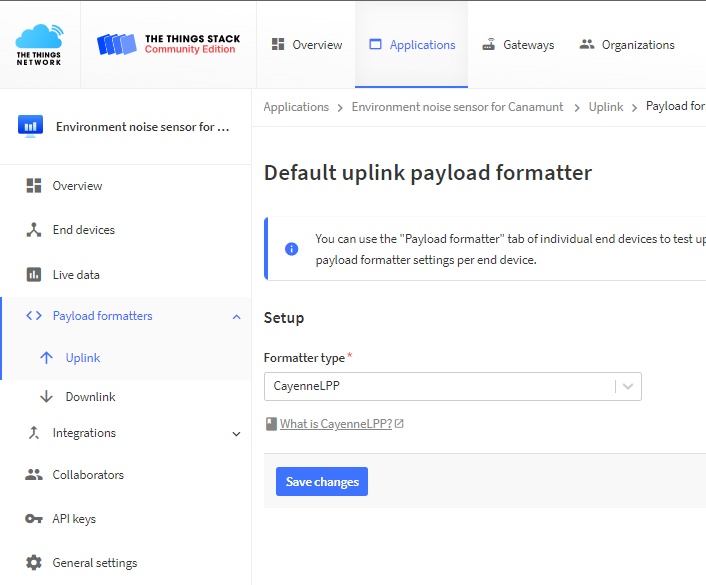Click the Uplink up-arrow icon
This screenshot has width=706, height=585.
(46, 358)
